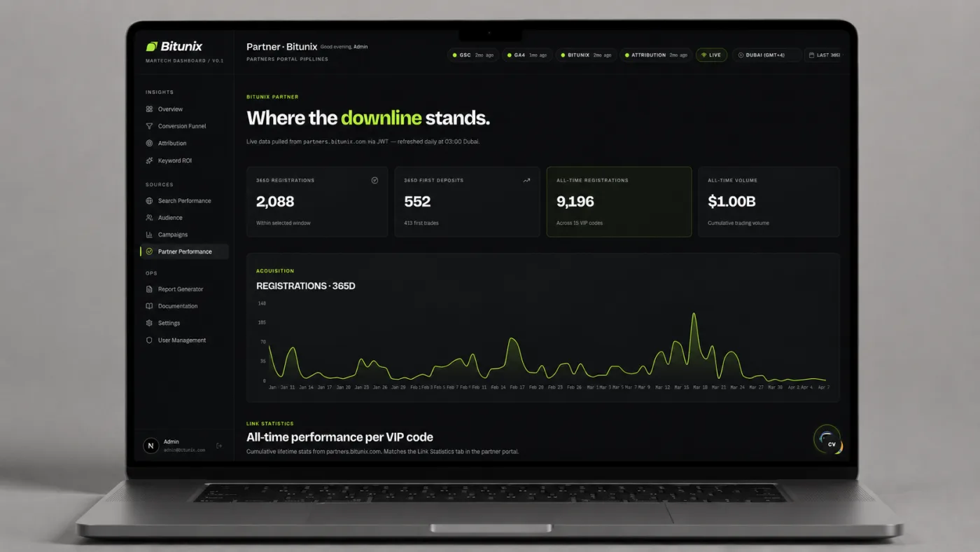Open Keyword ROI via its sparkle icon

[x=149, y=160]
